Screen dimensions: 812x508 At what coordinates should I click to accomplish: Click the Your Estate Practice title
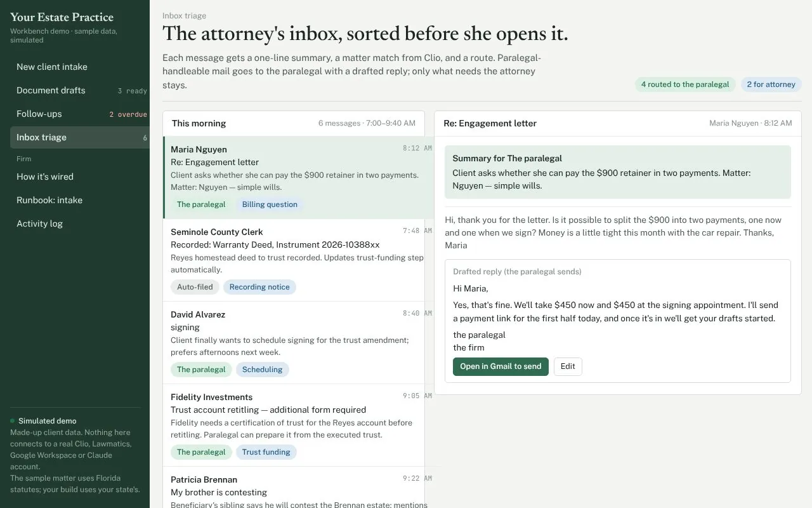point(62,17)
